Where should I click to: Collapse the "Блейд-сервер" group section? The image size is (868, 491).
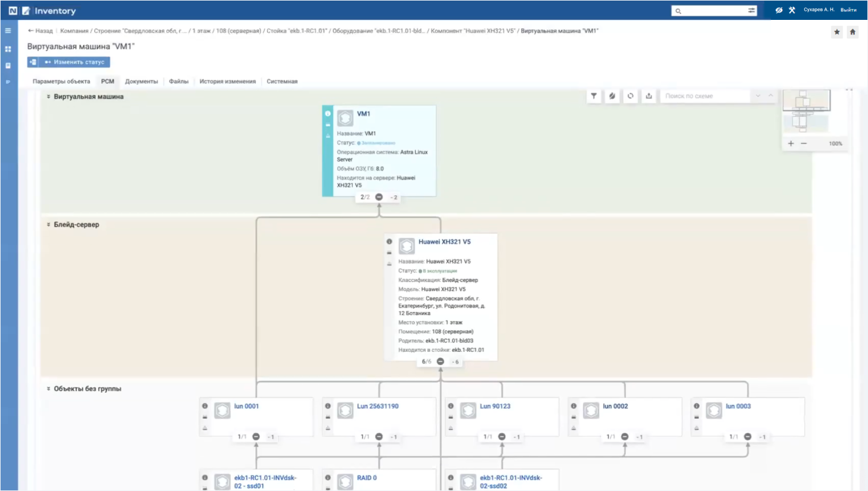[x=48, y=225]
